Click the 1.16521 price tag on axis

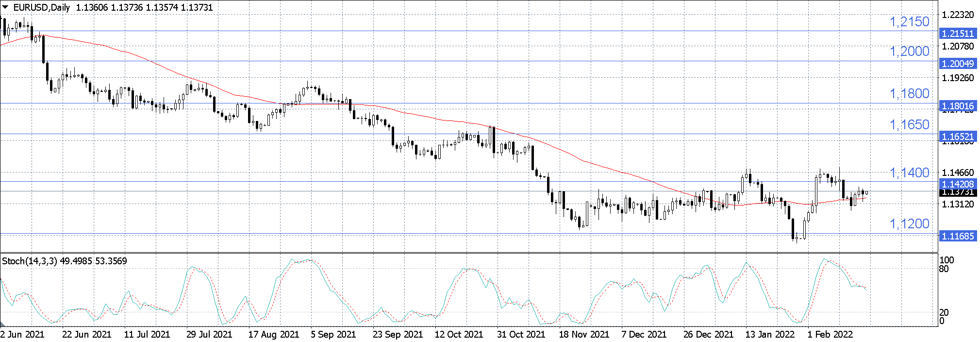[x=957, y=137]
